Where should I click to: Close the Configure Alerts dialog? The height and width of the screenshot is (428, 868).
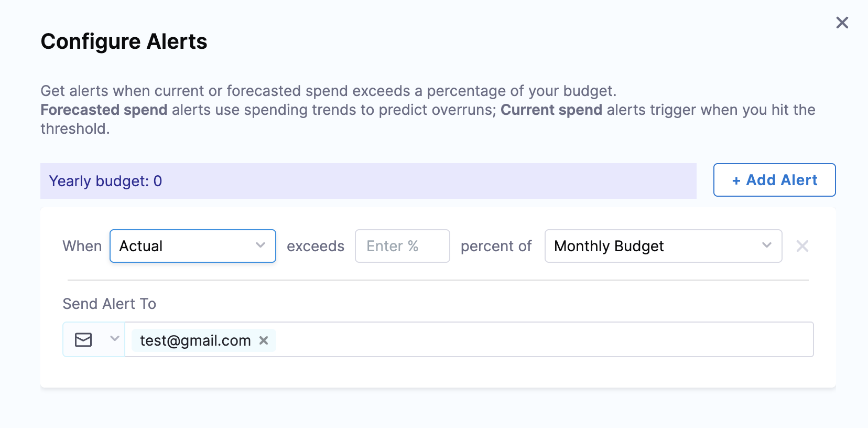click(842, 23)
